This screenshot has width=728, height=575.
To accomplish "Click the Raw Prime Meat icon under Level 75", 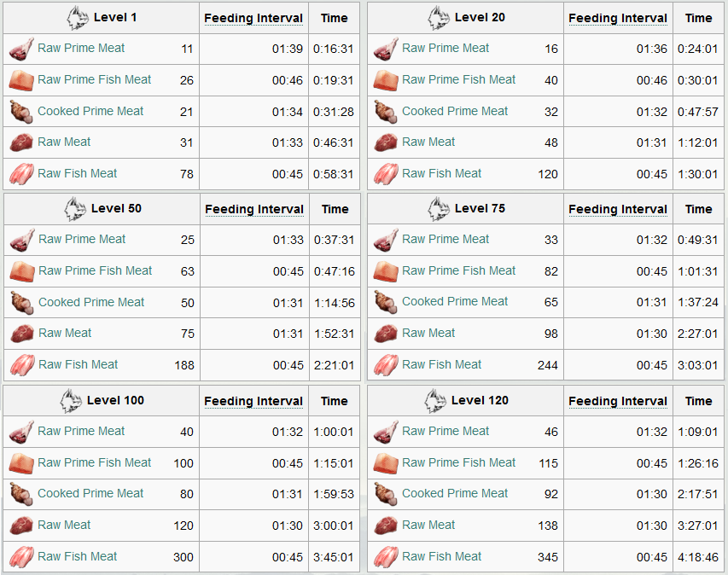I will coord(386,240).
